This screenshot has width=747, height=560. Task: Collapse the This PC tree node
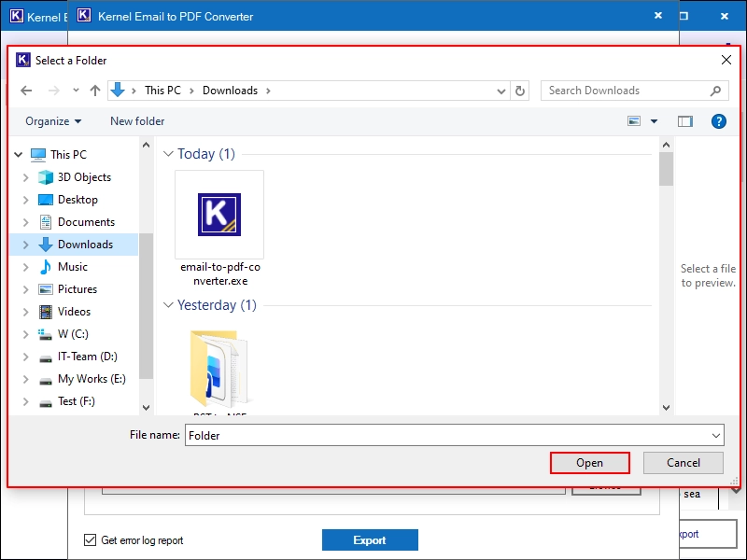[19, 155]
